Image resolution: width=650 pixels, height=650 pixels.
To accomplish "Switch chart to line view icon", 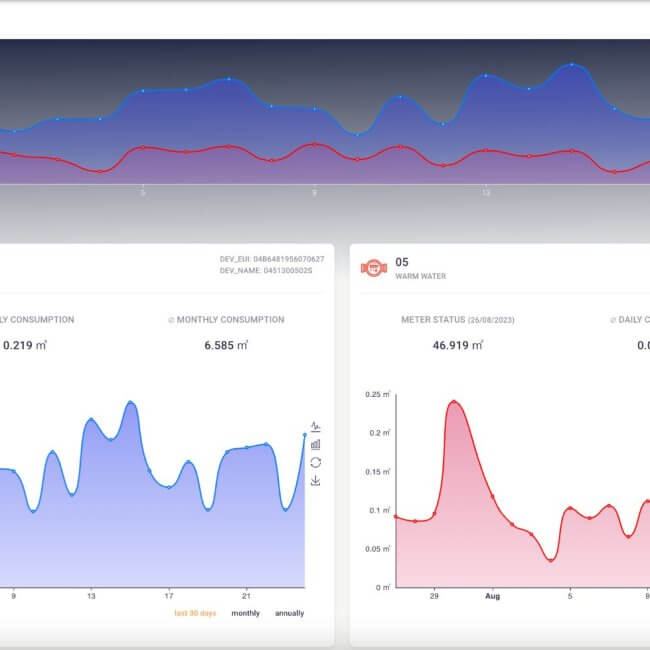I will coord(315,426).
